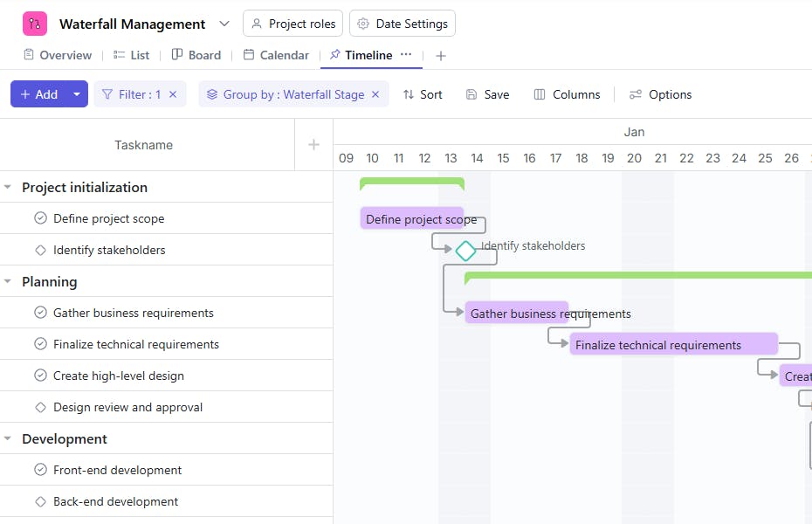The image size is (812, 524).
Task: Click the pink Waterfall Management project icon
Action: (35, 24)
